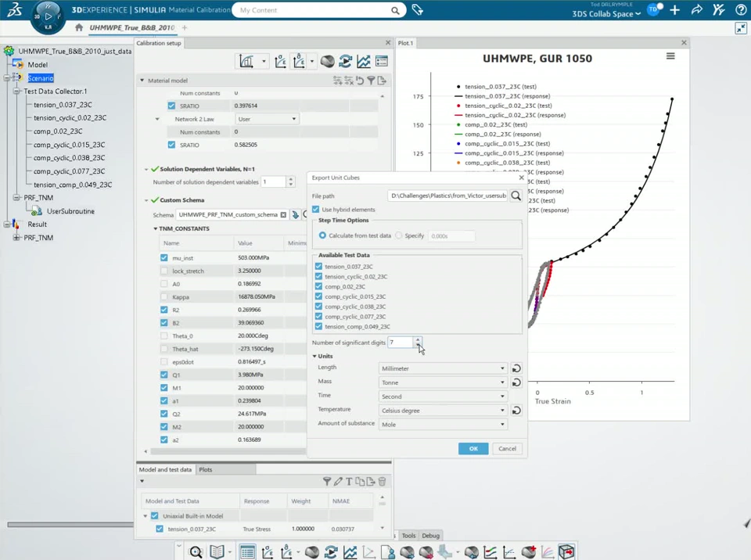Toggle mu_inst constant checkbox
751x560 pixels.
click(164, 258)
